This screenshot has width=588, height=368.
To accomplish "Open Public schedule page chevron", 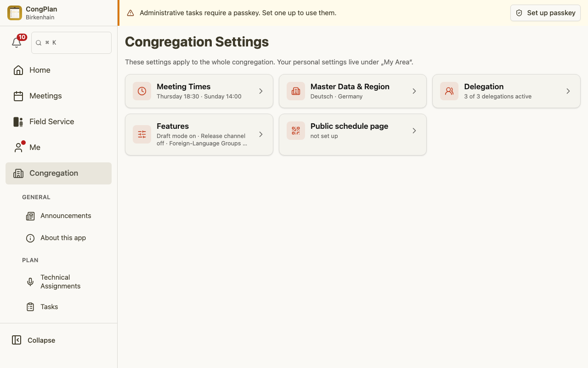I will 414,131.
